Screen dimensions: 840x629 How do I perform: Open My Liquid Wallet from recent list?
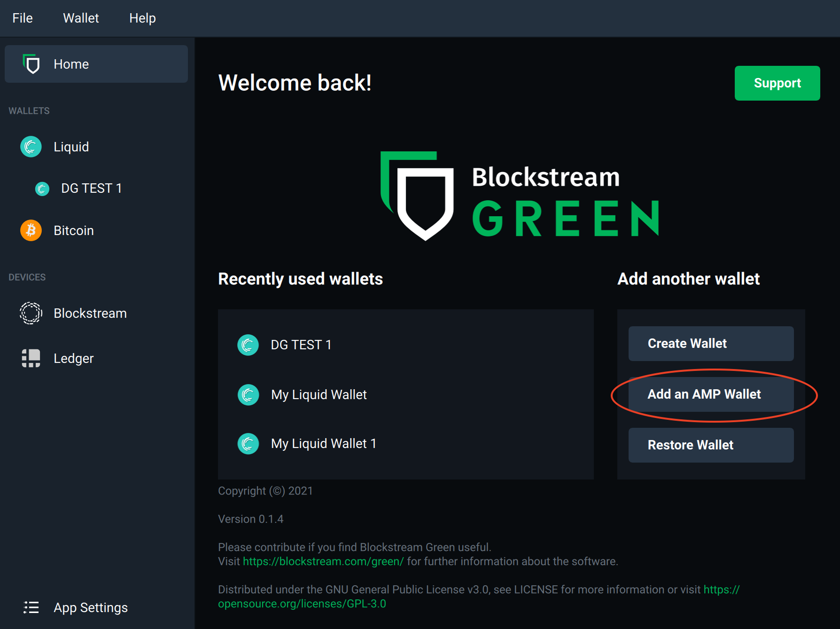[319, 395]
